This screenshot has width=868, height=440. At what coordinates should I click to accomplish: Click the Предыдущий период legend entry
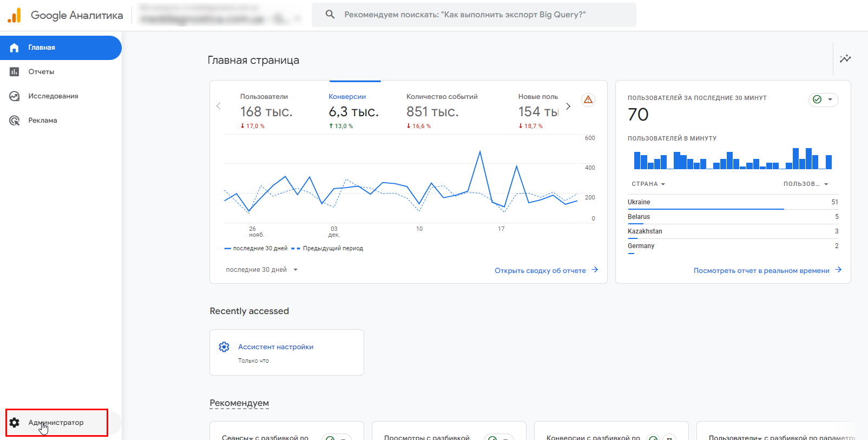(x=327, y=249)
